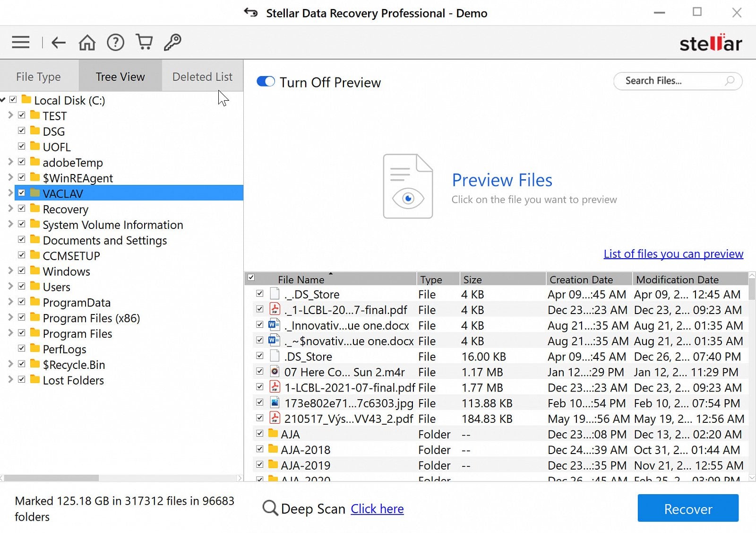Go to the home screen icon
Image resolution: width=756 pixels, height=533 pixels.
click(x=87, y=43)
